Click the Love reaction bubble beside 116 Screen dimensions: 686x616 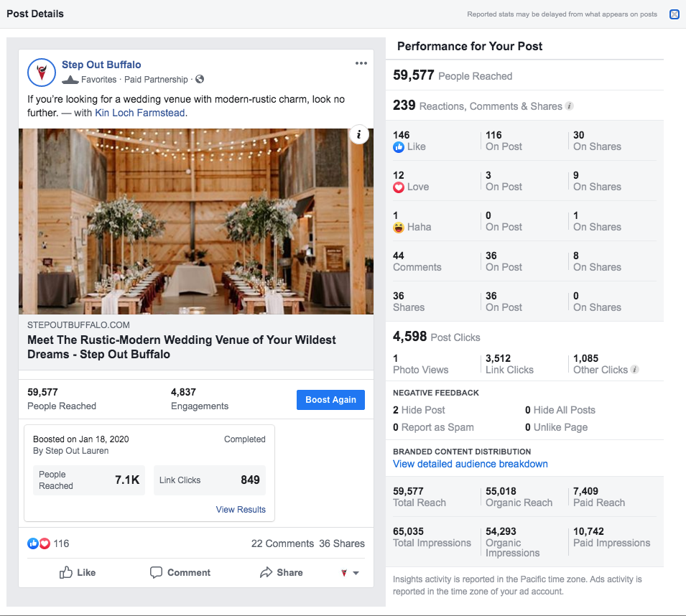[x=45, y=543]
